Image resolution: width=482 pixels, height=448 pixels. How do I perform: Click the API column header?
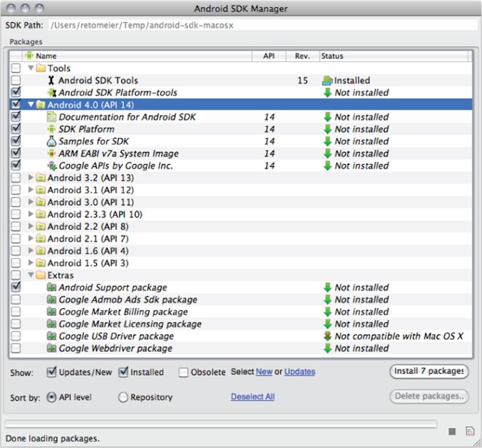269,56
